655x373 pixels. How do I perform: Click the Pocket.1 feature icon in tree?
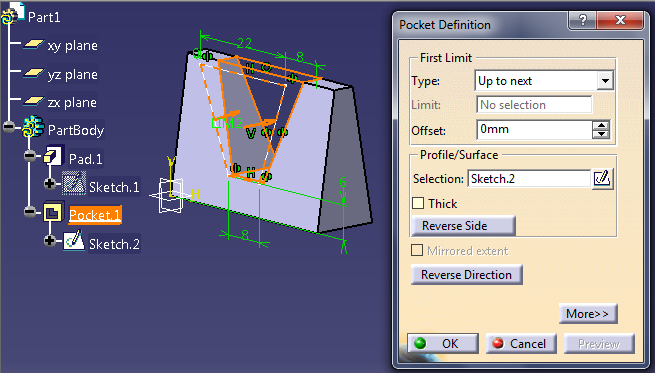click(53, 213)
